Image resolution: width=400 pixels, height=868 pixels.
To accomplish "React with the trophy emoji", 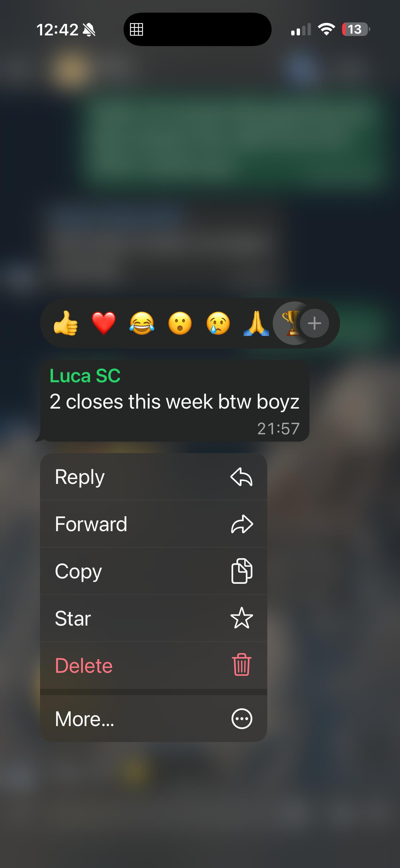I will [290, 323].
